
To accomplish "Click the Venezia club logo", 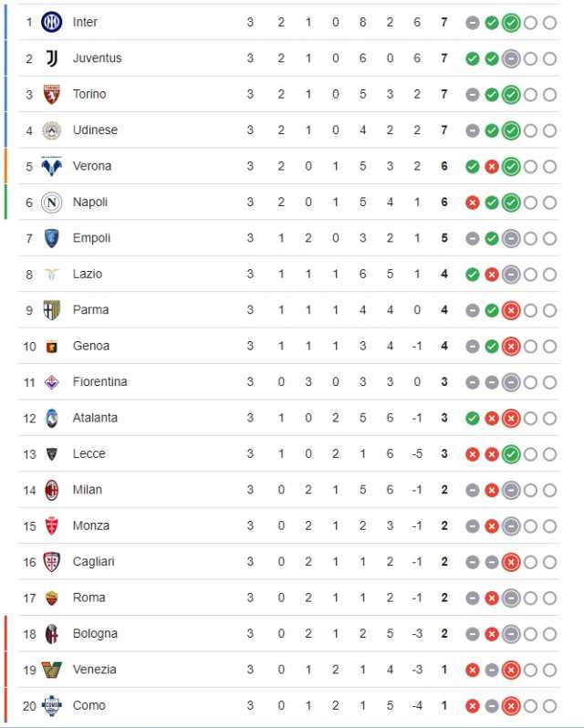I will click(51, 670).
